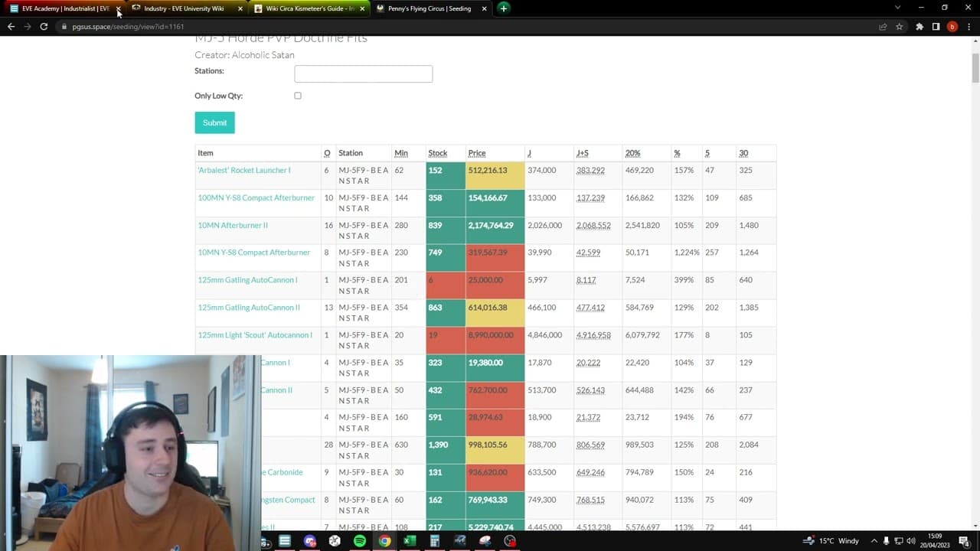Click the Item column header
The height and width of the screenshot is (551, 980).
(205, 153)
